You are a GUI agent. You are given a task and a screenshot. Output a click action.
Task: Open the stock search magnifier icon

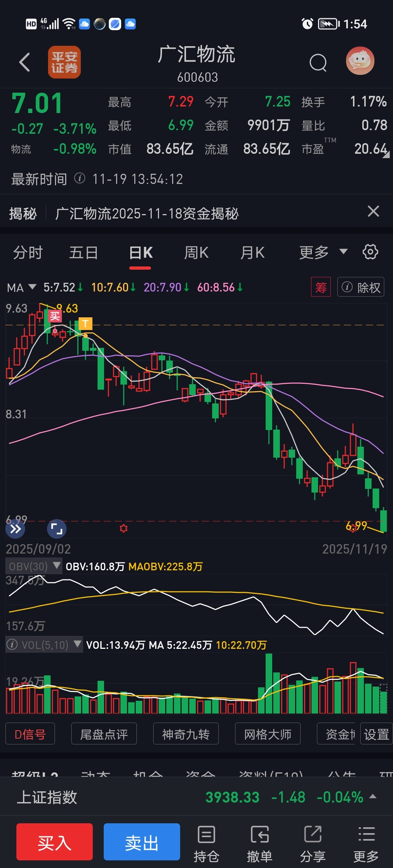click(x=318, y=63)
